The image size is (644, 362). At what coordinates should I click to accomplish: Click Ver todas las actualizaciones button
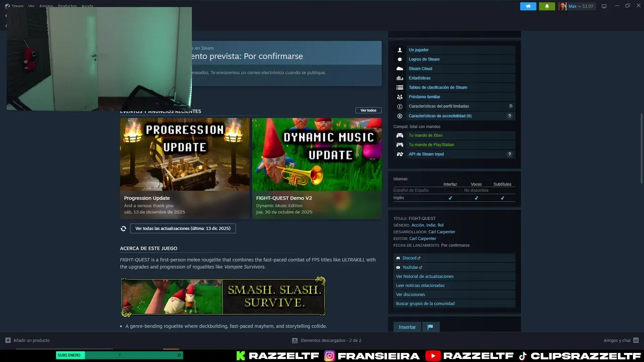click(x=183, y=228)
